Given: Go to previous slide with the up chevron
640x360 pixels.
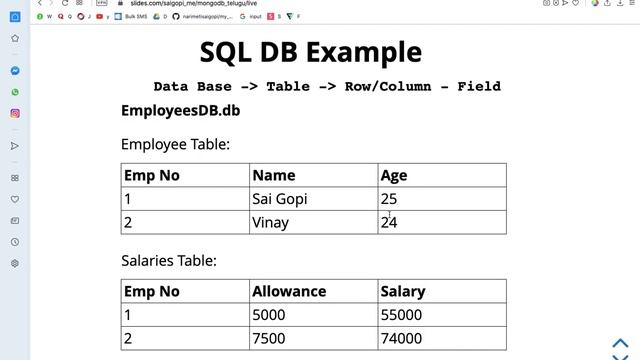Looking at the screenshot, I should pyautogui.click(x=620, y=343).
